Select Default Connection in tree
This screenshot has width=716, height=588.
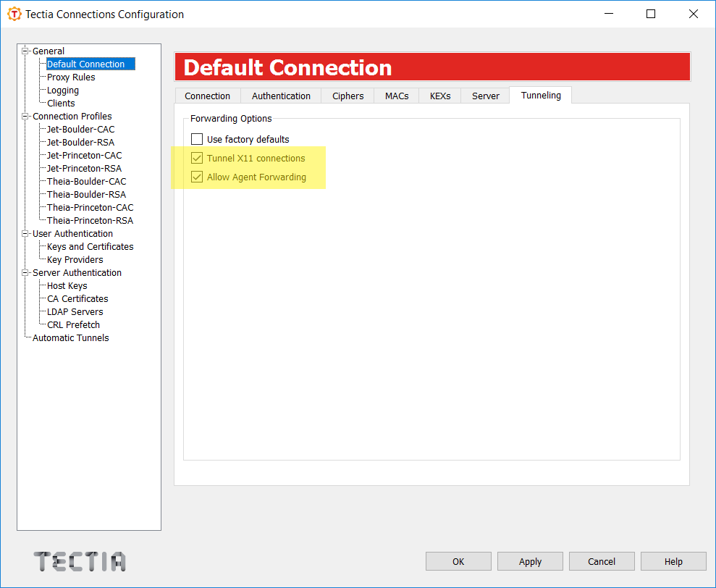[x=90, y=64]
